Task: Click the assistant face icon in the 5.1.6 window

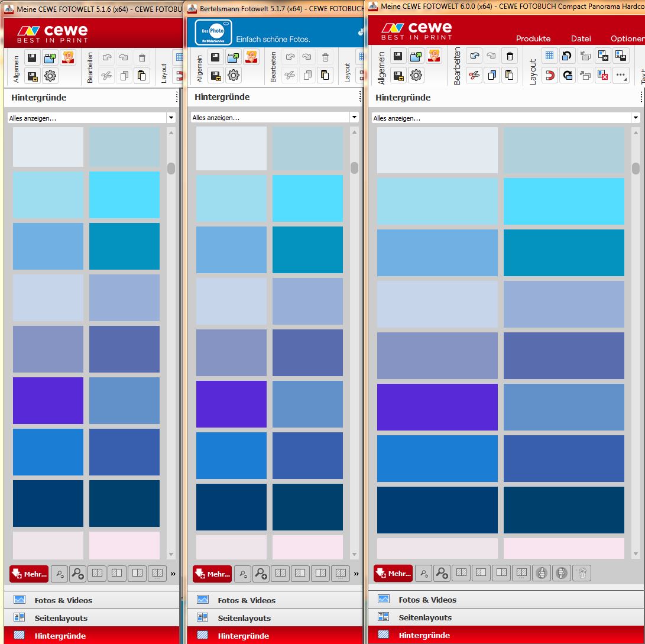Action: (x=69, y=57)
